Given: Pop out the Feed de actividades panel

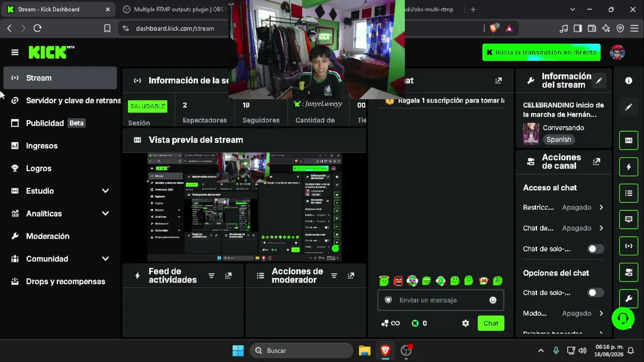Looking at the screenshot, I should click(x=228, y=276).
